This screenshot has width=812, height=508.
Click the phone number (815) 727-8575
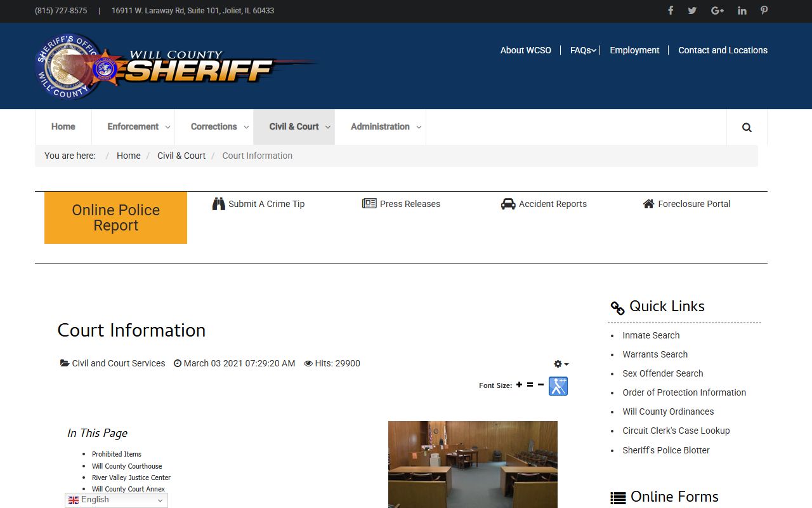61,11
